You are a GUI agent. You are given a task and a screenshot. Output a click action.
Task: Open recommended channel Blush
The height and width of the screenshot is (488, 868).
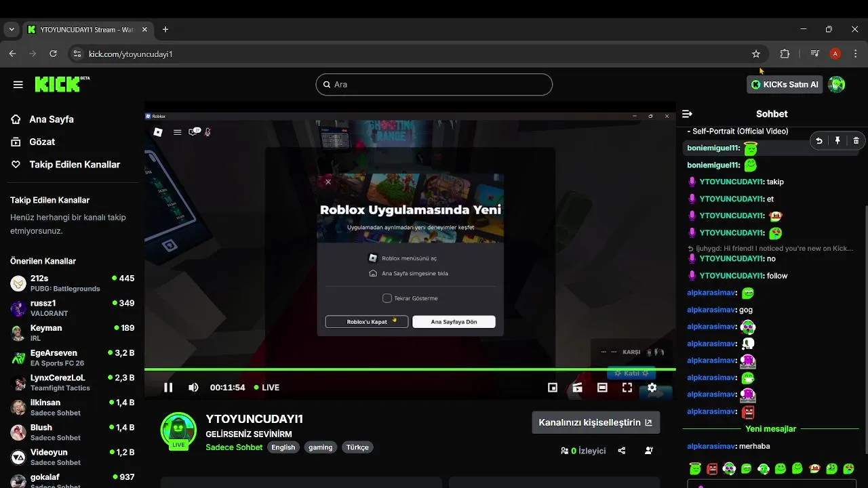pos(72,432)
